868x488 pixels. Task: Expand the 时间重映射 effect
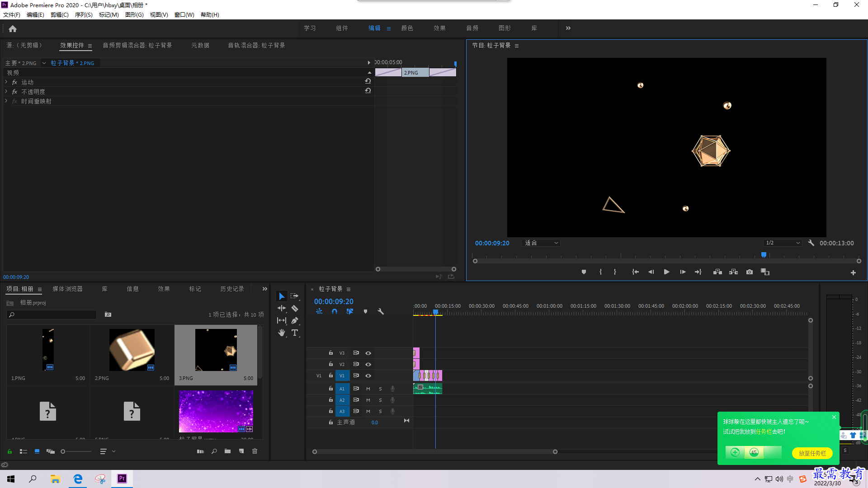(6, 101)
